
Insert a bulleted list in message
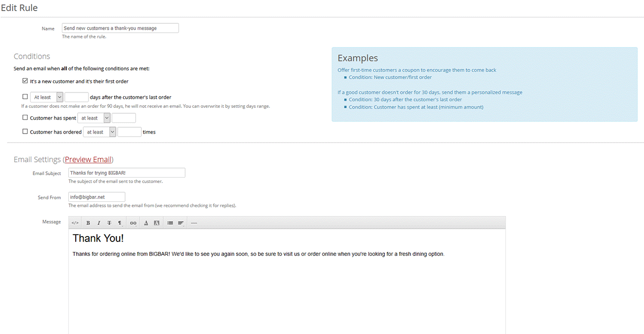point(170,223)
